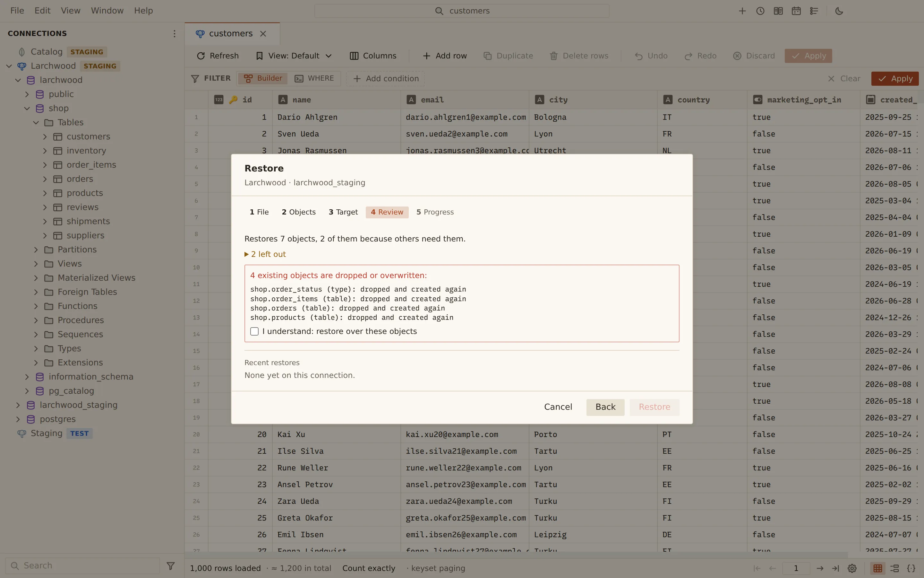Collapse the Larchwood connection node
Viewport: 924px width, 578px height.
(9, 66)
